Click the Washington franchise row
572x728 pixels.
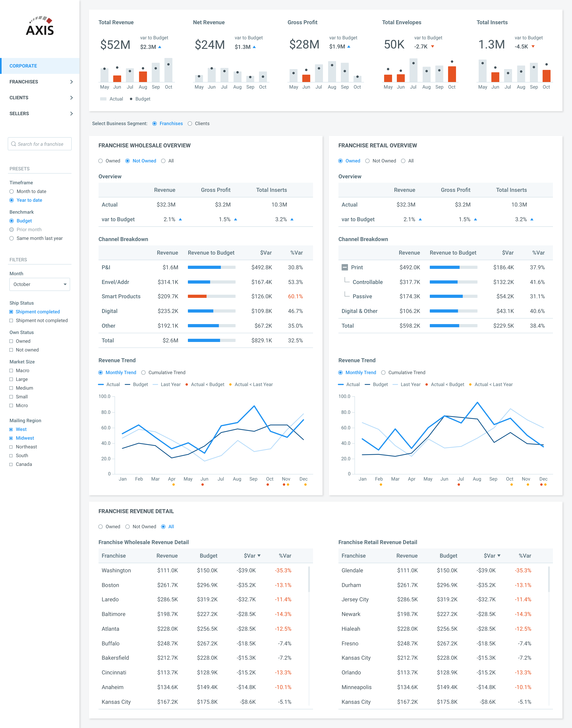coord(116,570)
